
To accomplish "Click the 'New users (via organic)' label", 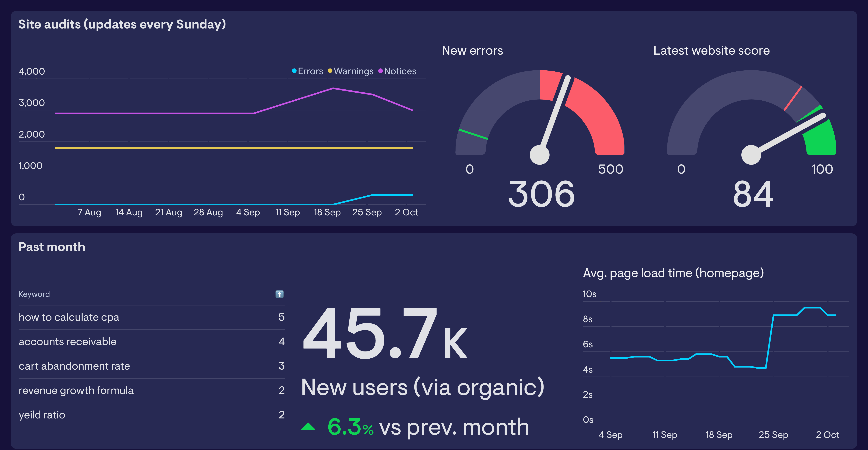I will pos(423,388).
